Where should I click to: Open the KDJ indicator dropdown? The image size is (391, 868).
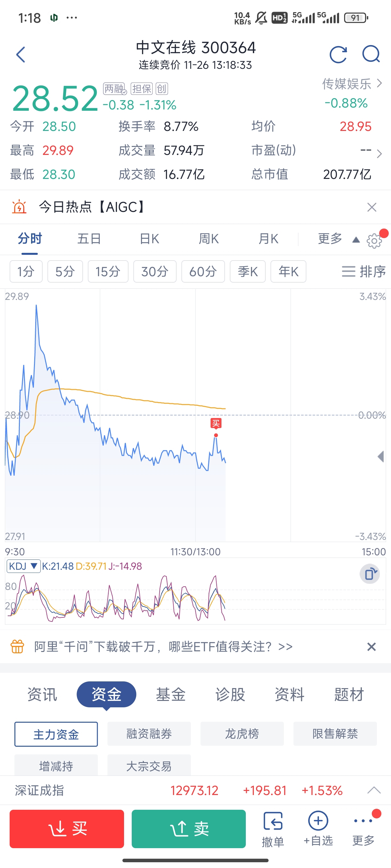point(23,566)
